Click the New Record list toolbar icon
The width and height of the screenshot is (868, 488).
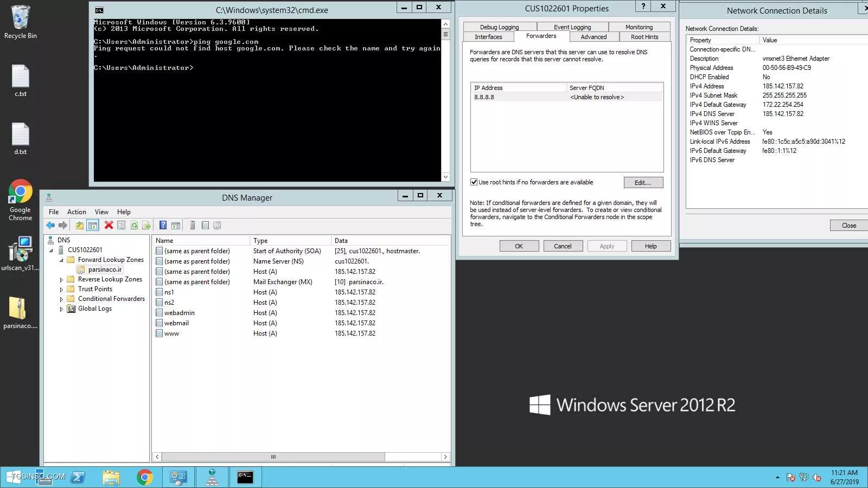(205, 226)
